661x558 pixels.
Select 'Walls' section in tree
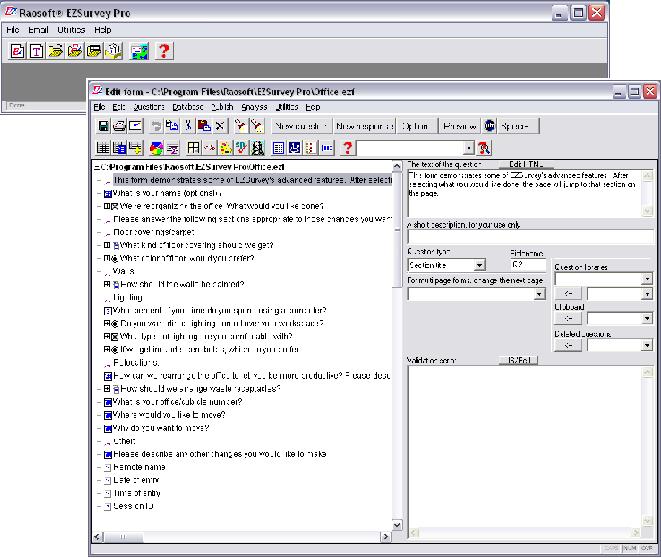[124, 271]
